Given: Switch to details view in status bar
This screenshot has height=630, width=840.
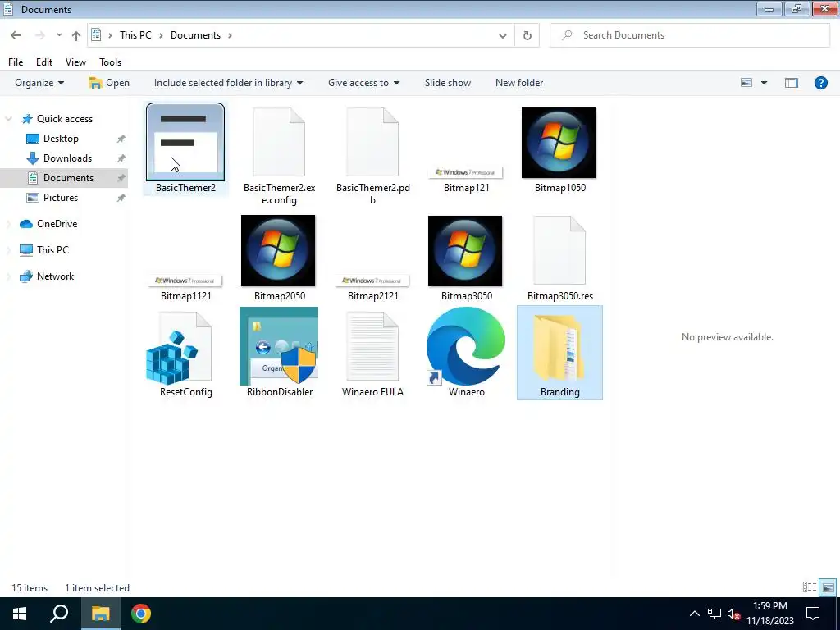Looking at the screenshot, I should coord(810,587).
